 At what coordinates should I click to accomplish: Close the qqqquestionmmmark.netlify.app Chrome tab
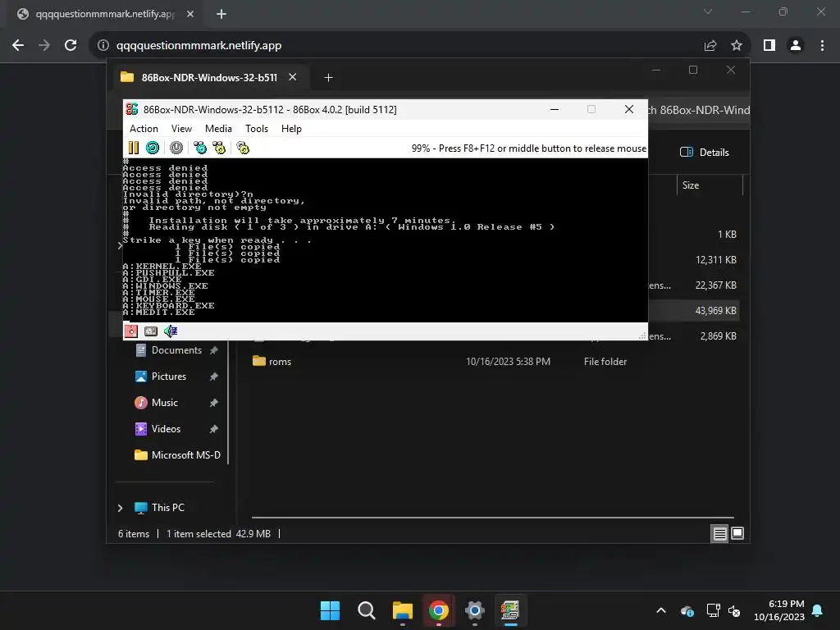(x=190, y=14)
